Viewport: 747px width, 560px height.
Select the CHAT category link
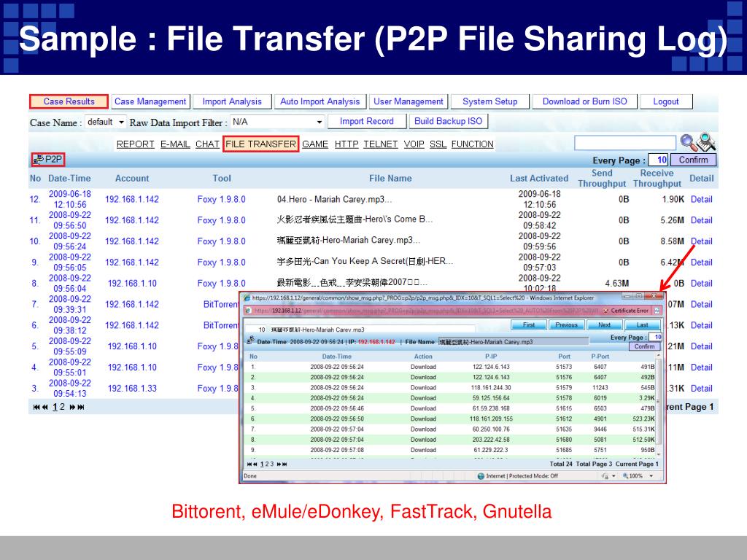[207, 144]
